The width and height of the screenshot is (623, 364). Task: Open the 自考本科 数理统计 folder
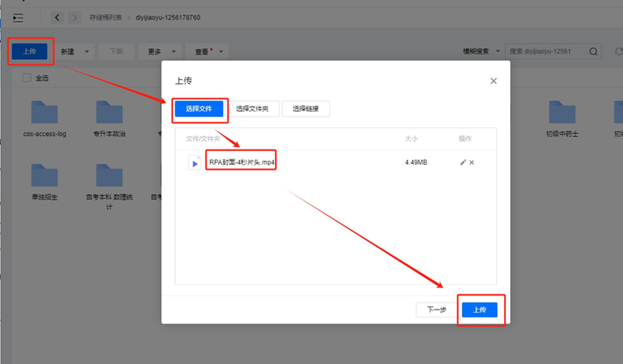click(x=109, y=187)
